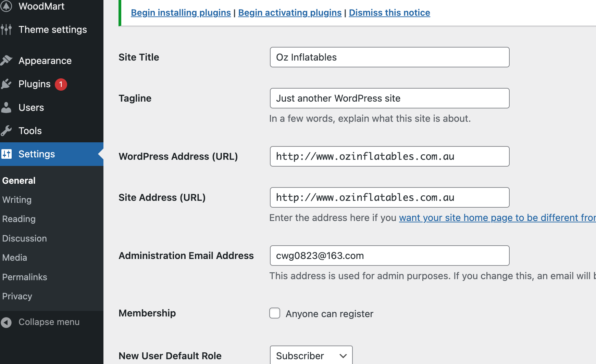596x364 pixels.
Task: Go to Permalinks settings
Action: pos(25,277)
